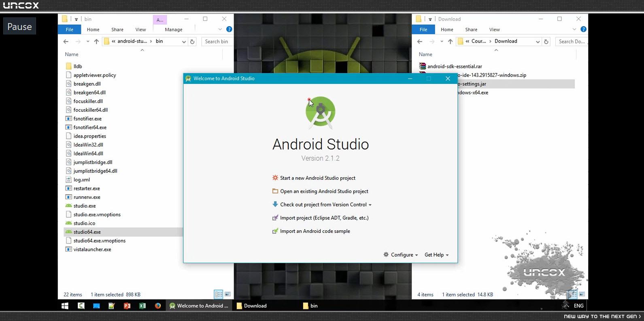Activate the Download window from taskbar
The width and height of the screenshot is (644, 321).
pos(252,306)
